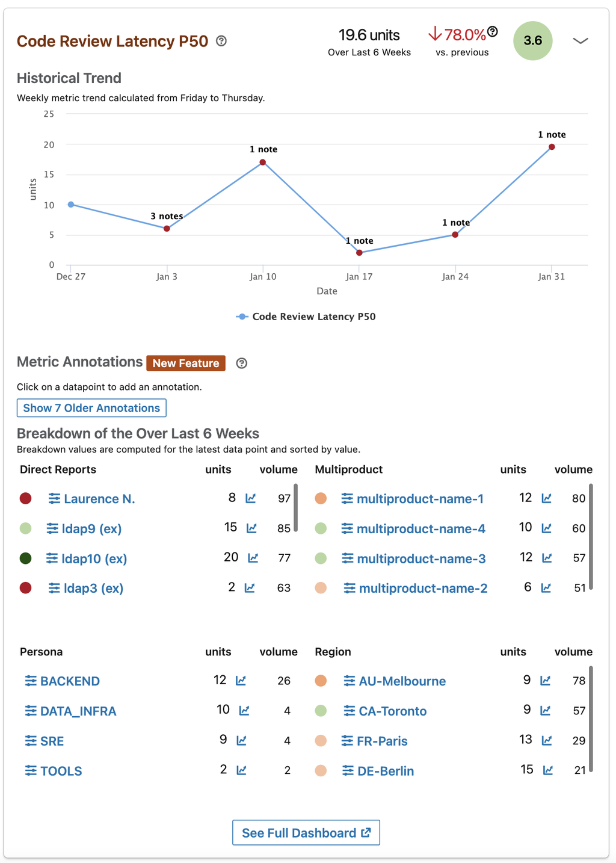This screenshot has width=616, height=863.
Task: Click See Full Dashboard button
Action: 306,833
